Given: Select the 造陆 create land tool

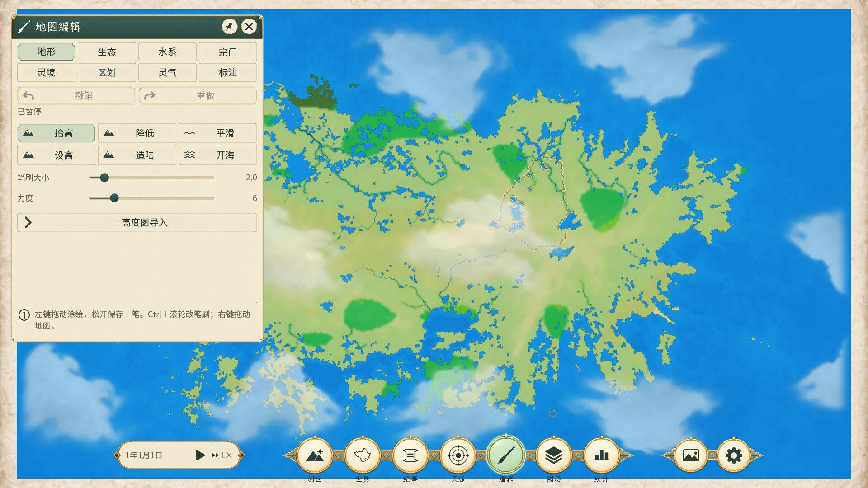Looking at the screenshot, I should tap(137, 155).
